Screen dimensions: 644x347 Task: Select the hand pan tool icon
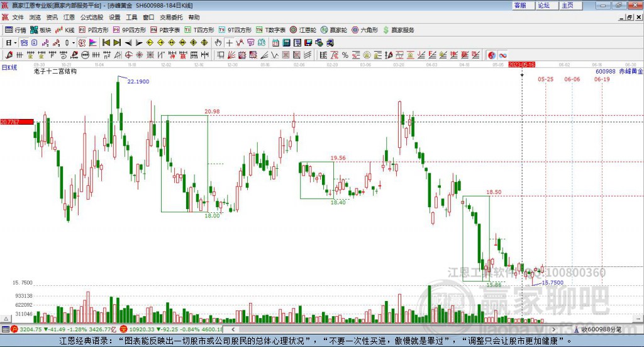point(218,42)
